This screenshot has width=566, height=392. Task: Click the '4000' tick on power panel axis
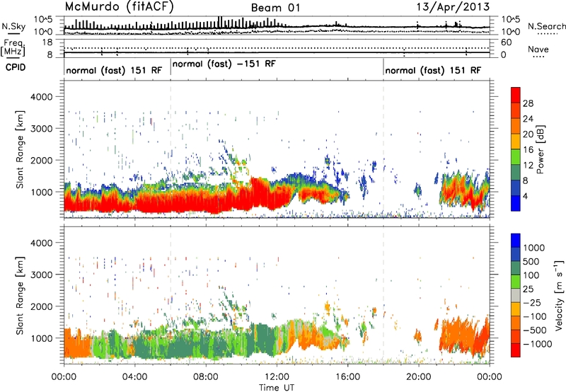click(42, 97)
